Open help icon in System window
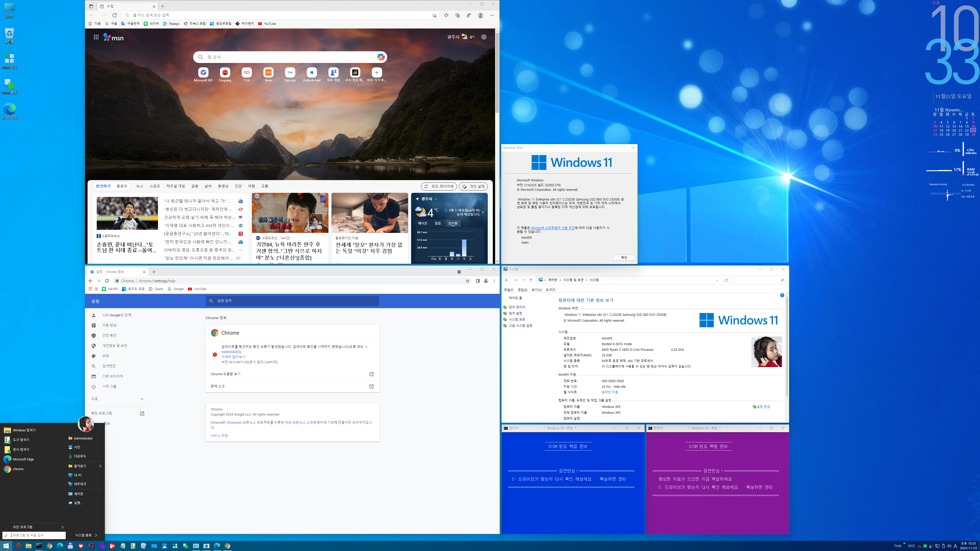The height and width of the screenshot is (551, 980). (782, 295)
